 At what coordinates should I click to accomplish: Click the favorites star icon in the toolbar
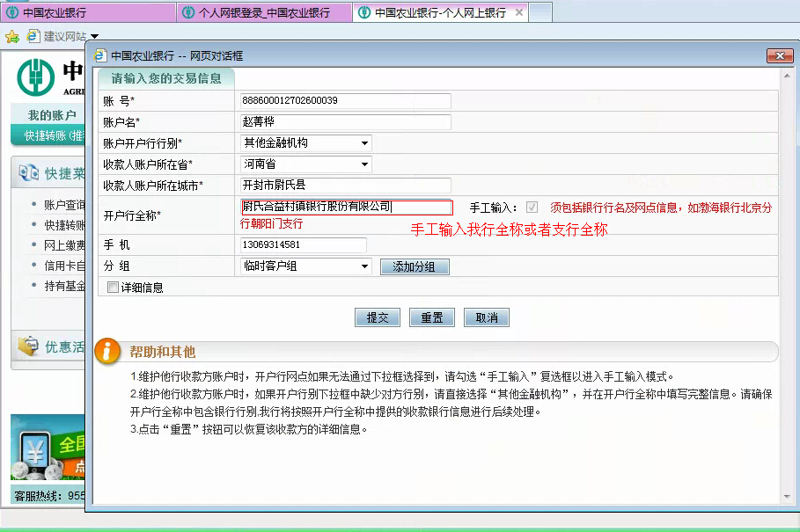click(x=11, y=37)
